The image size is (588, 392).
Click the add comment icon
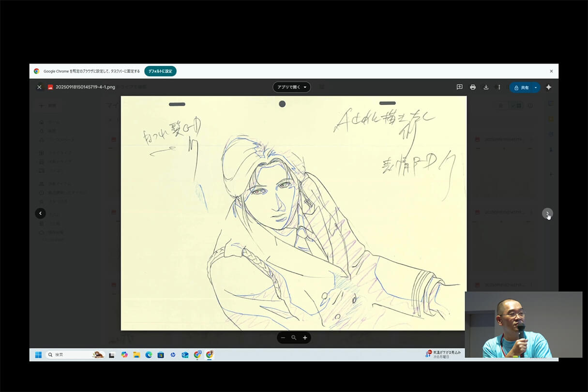(x=459, y=87)
